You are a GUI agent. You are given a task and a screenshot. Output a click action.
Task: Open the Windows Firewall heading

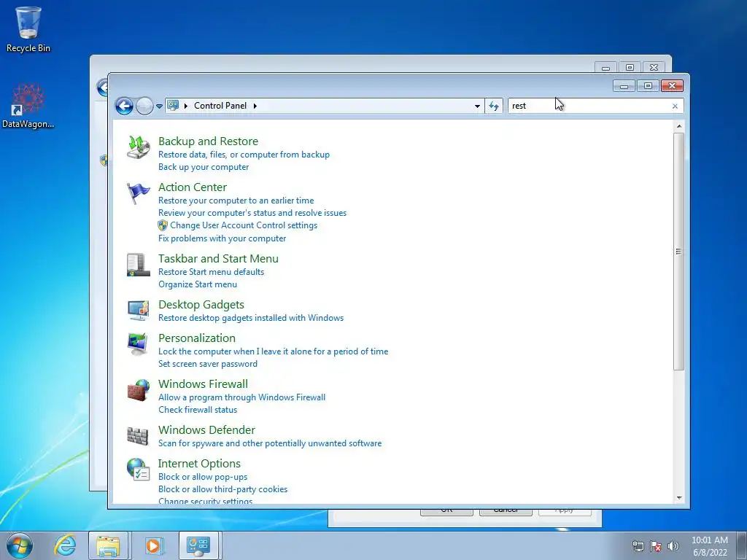(203, 384)
